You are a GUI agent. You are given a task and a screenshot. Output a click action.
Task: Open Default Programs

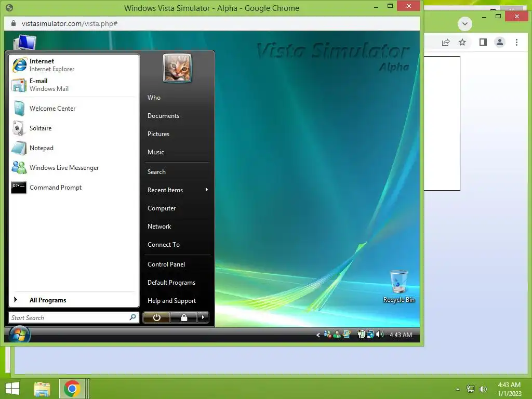tap(171, 283)
